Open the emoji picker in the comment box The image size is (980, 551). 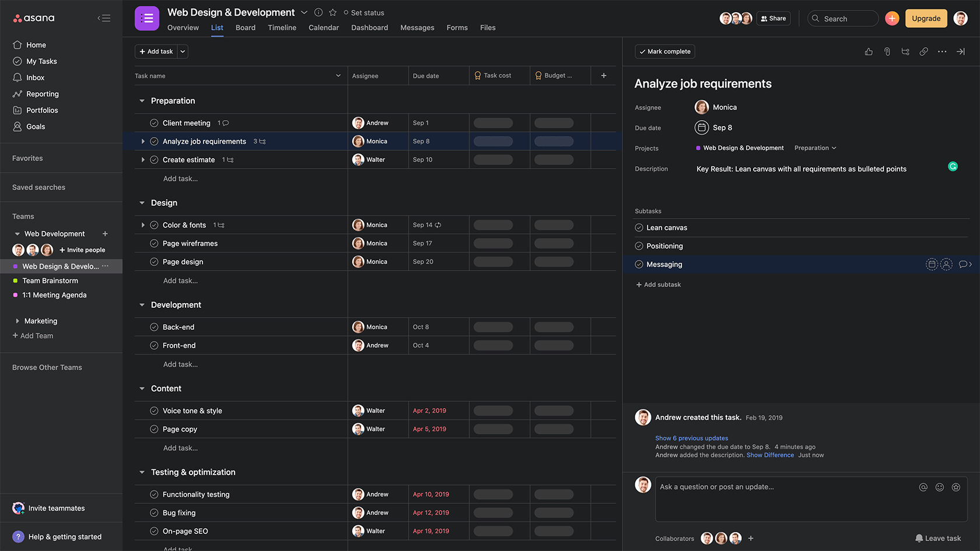[939, 487]
